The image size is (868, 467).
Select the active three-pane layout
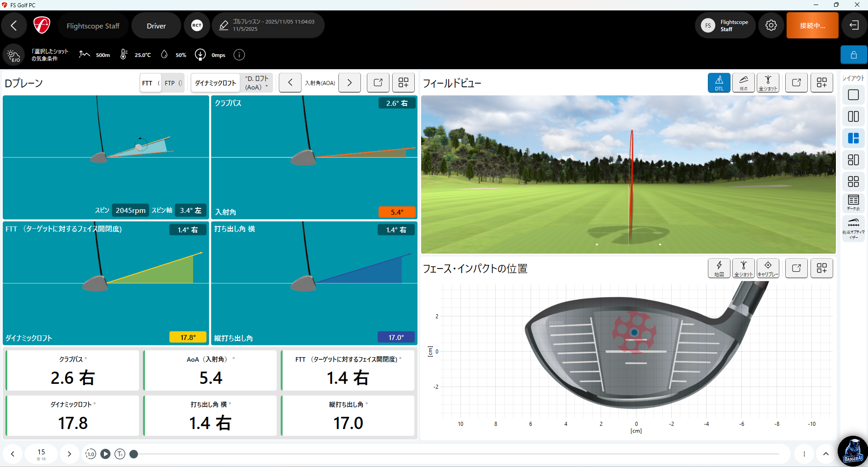coord(854,138)
